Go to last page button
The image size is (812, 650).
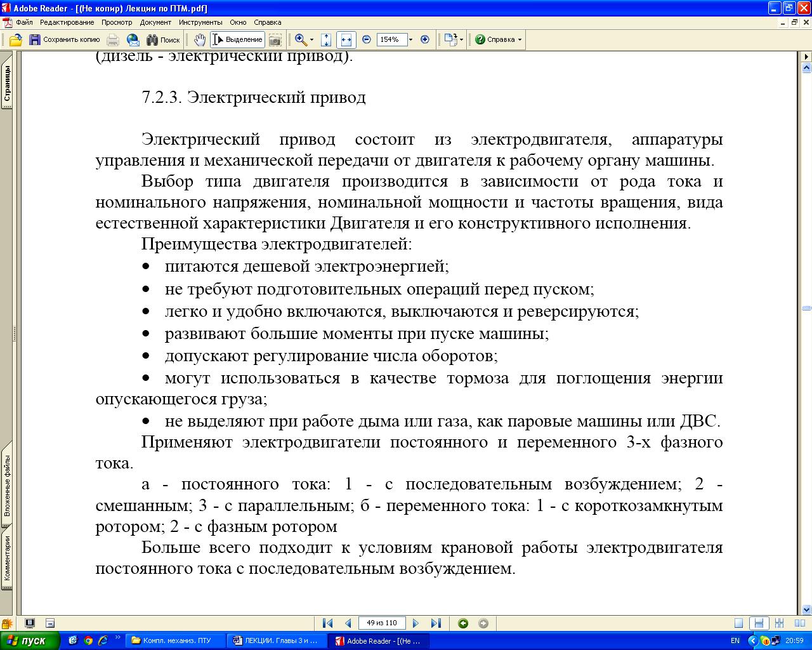(436, 623)
